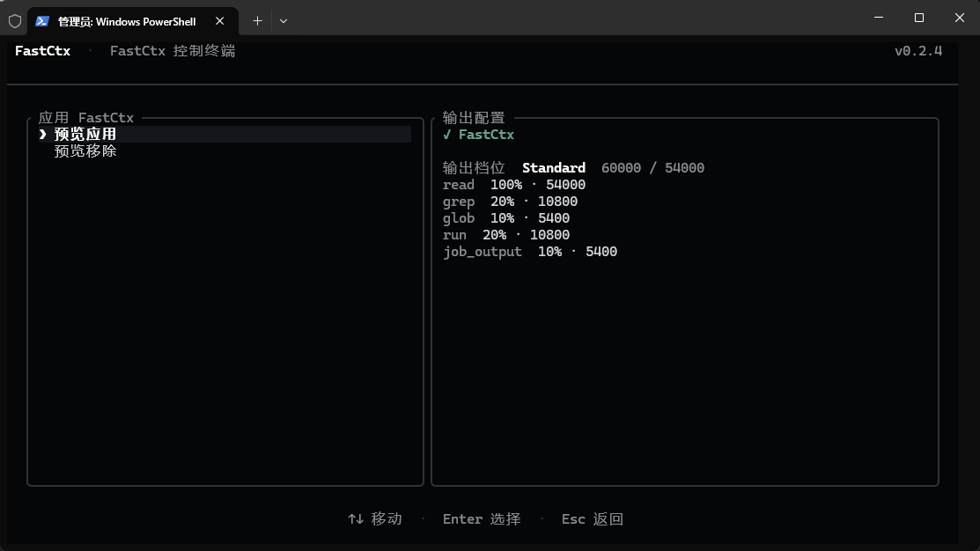Click the FastCtx title text
Viewport: 980px width, 551px height.
point(42,51)
